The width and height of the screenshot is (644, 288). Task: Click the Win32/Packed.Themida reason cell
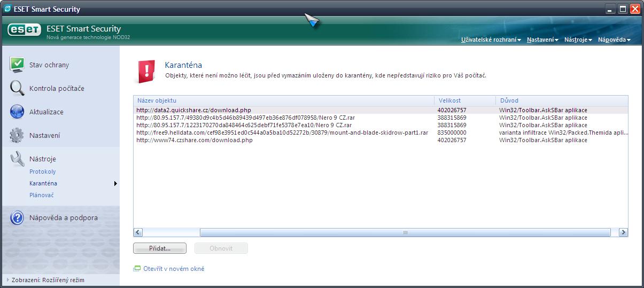click(563, 133)
